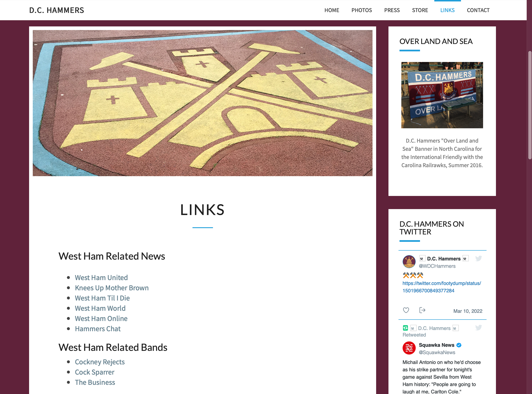Open the West Ham United link
The height and width of the screenshot is (394, 532).
101,277
